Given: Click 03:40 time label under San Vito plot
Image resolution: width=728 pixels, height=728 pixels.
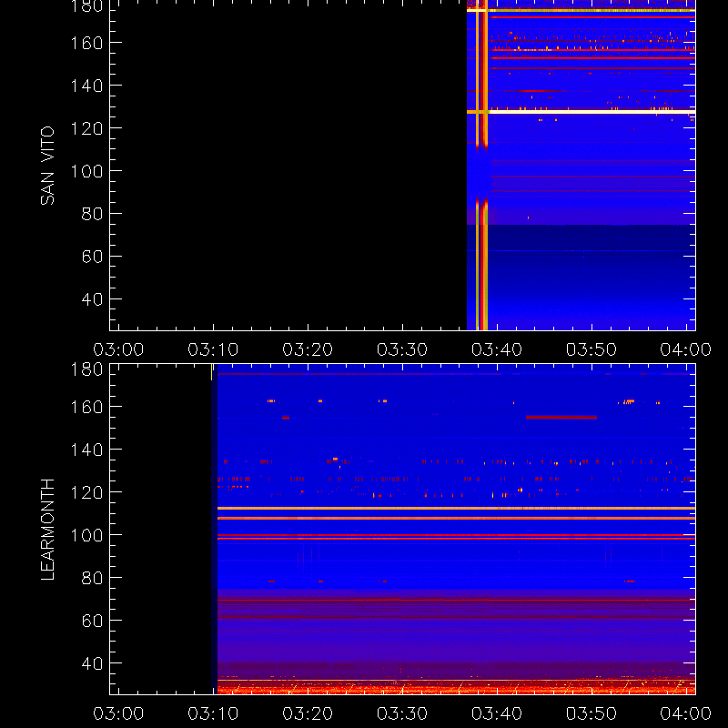Looking at the screenshot, I should click(x=497, y=349).
